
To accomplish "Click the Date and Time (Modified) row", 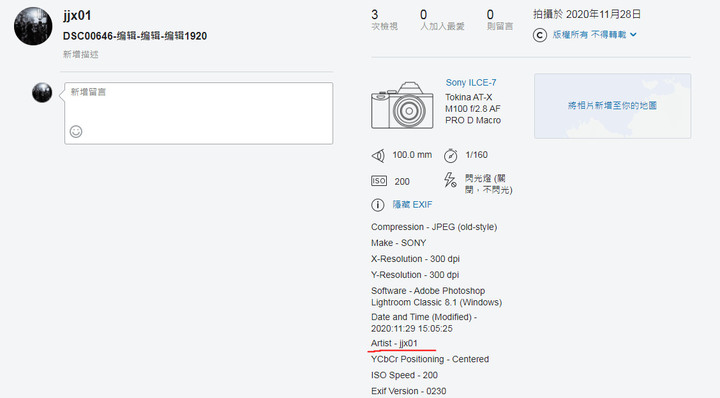I will click(x=424, y=323).
